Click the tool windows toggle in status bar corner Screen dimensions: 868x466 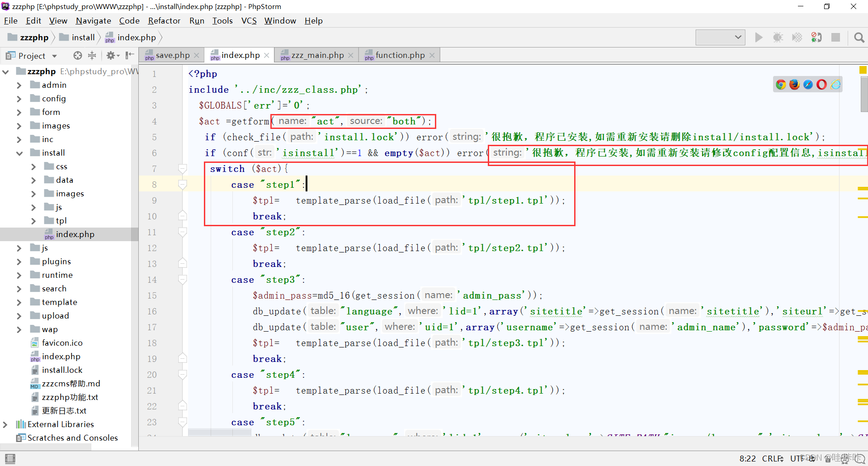pyautogui.click(x=9, y=458)
